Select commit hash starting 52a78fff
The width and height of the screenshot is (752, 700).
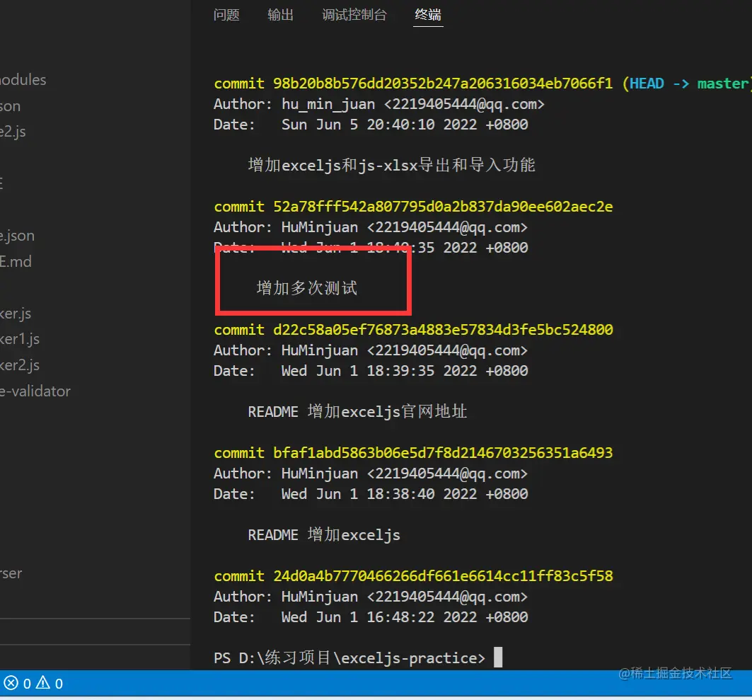coord(443,207)
